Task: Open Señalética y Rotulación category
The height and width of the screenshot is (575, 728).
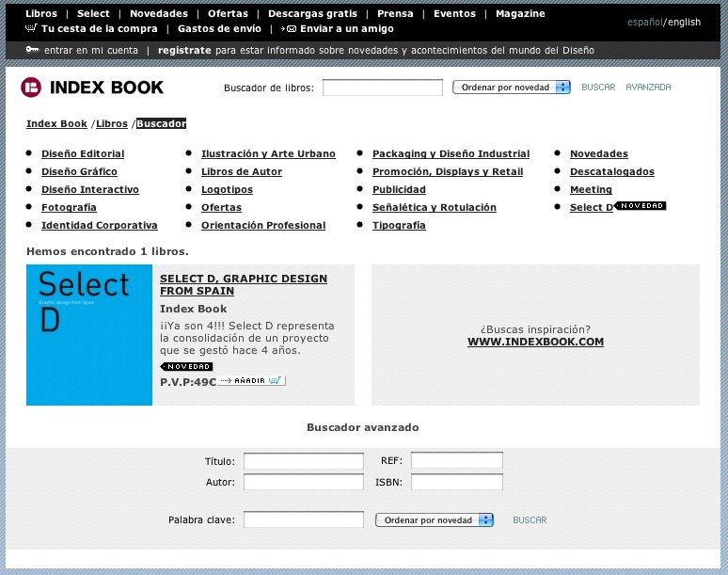Action: pos(435,207)
